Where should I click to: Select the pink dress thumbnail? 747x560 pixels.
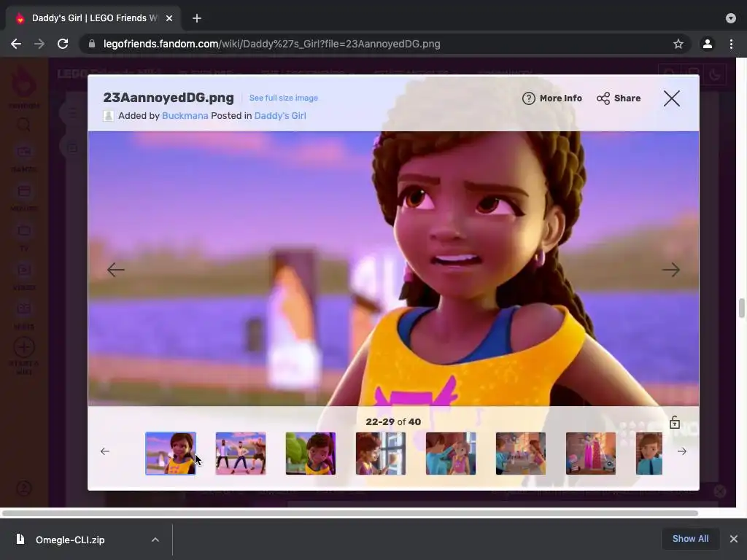coord(591,454)
